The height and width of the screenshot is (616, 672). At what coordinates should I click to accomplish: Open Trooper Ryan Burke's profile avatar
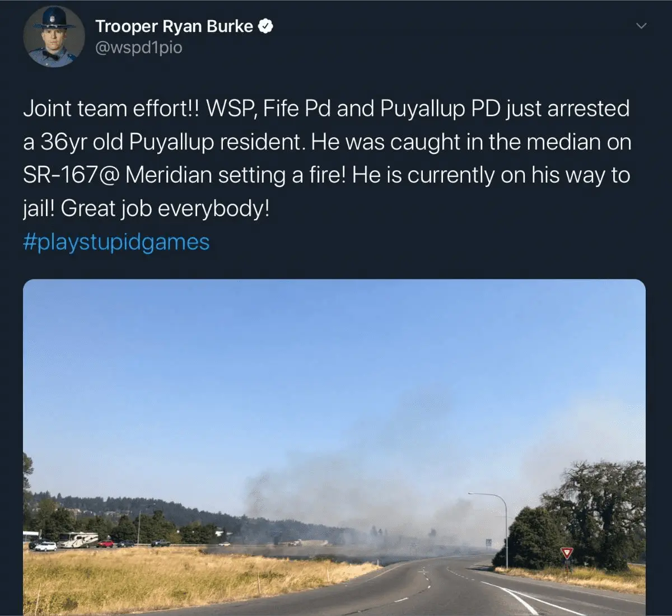tap(54, 38)
